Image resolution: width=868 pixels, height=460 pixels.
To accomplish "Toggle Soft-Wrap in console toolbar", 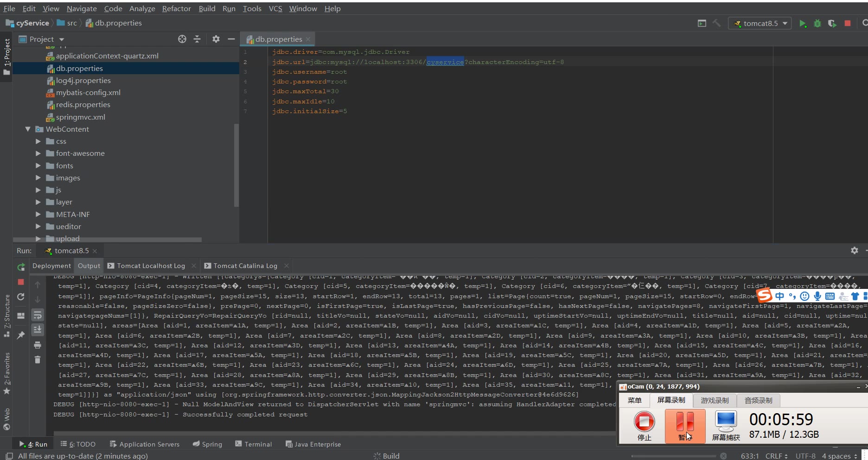I will click(38, 315).
